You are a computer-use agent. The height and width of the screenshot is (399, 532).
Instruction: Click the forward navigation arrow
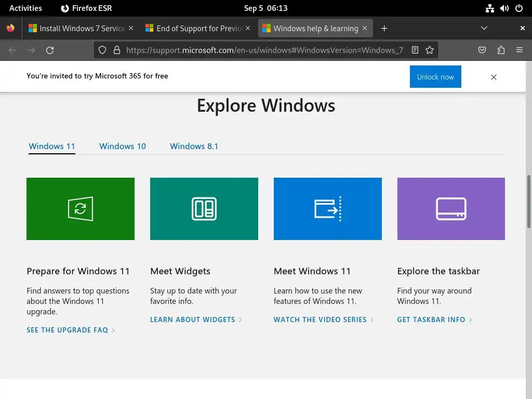click(x=31, y=50)
